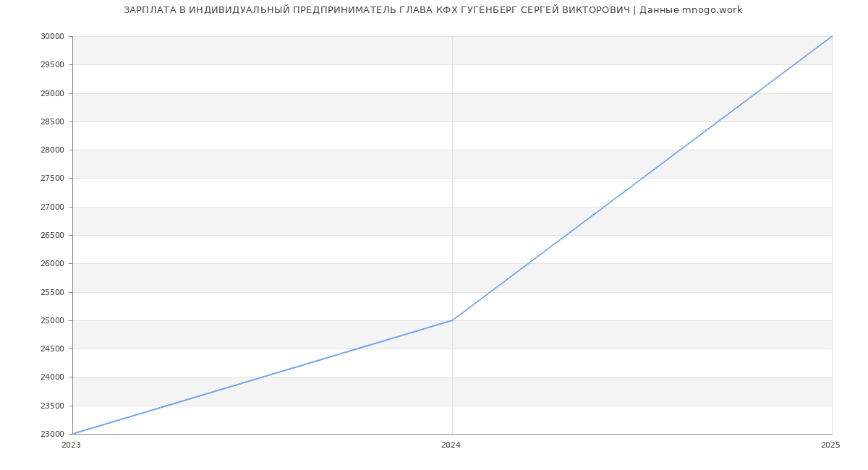Click the 23500 y-axis label

coord(52,406)
